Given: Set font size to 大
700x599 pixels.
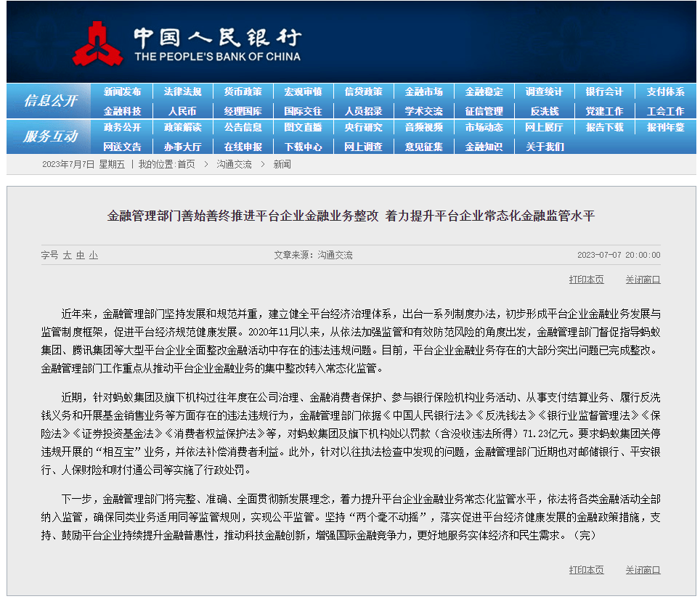Looking at the screenshot, I should pyautogui.click(x=67, y=255).
